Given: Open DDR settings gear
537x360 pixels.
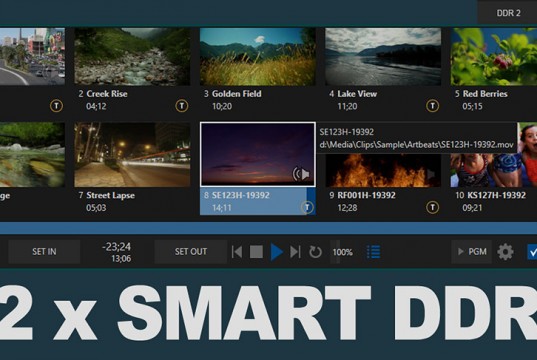Looking at the screenshot, I should pyautogui.click(x=505, y=252).
